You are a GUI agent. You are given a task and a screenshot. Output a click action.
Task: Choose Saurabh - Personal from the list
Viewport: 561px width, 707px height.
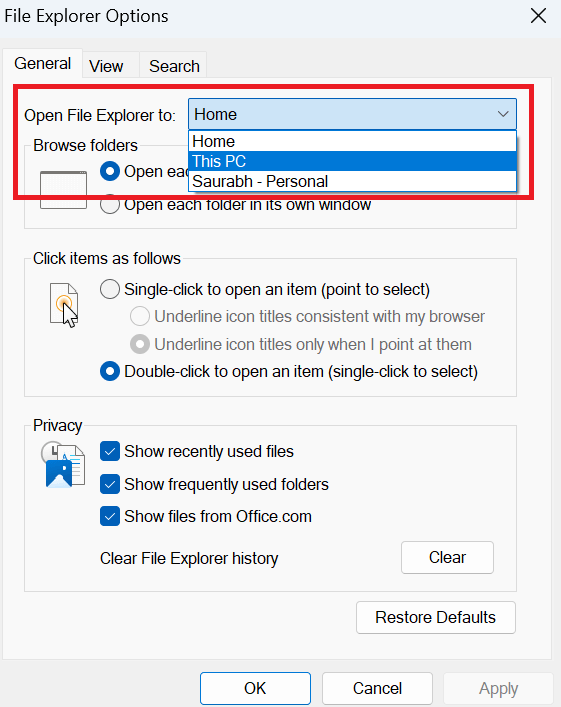[352, 181]
